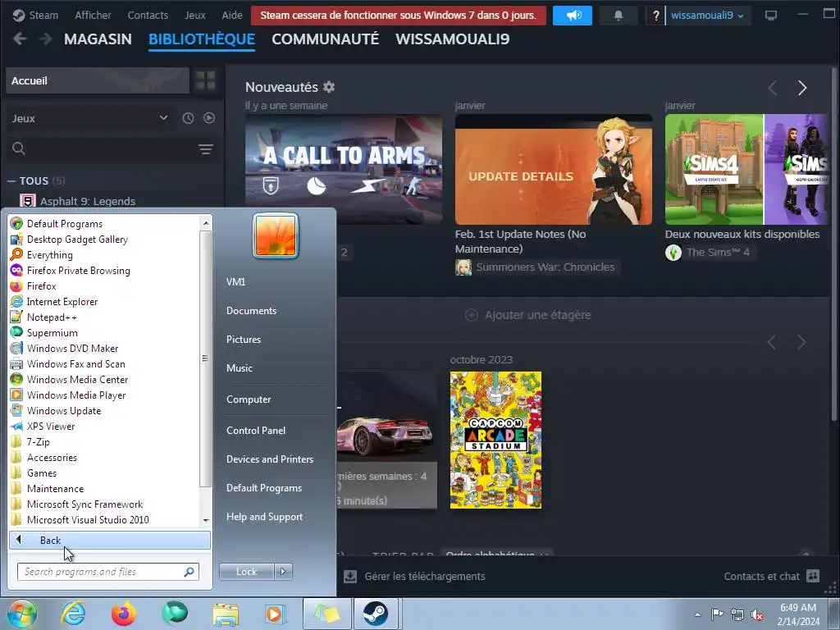Click the library search magnifier icon
Image resolution: width=840 pixels, height=630 pixels.
pos(19,148)
